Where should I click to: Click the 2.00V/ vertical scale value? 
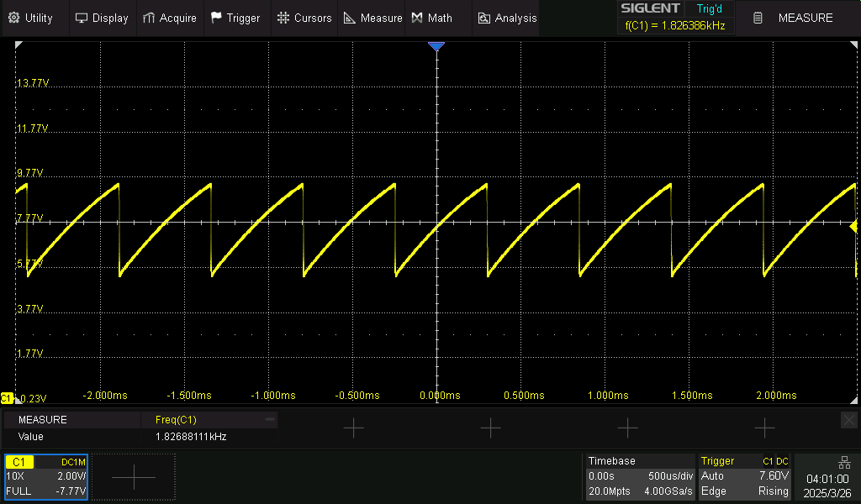coord(71,476)
